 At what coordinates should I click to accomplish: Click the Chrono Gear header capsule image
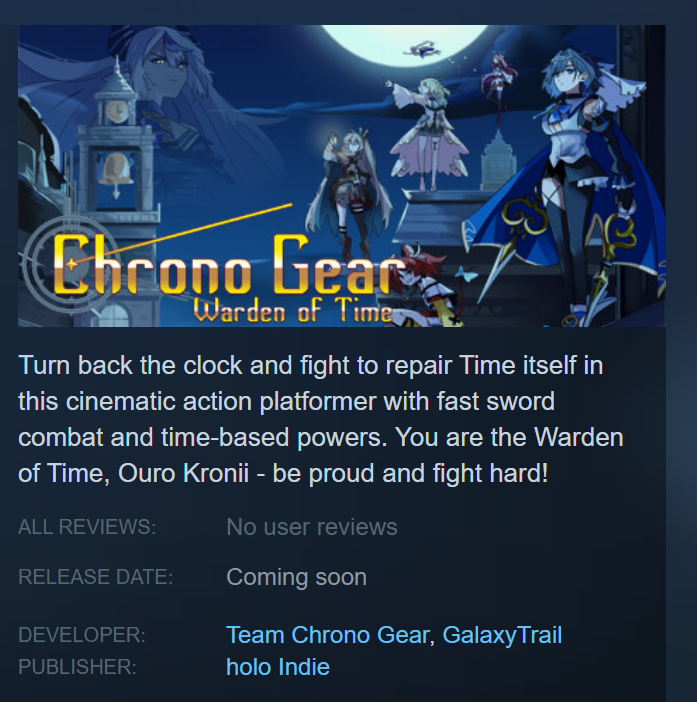pyautogui.click(x=342, y=176)
